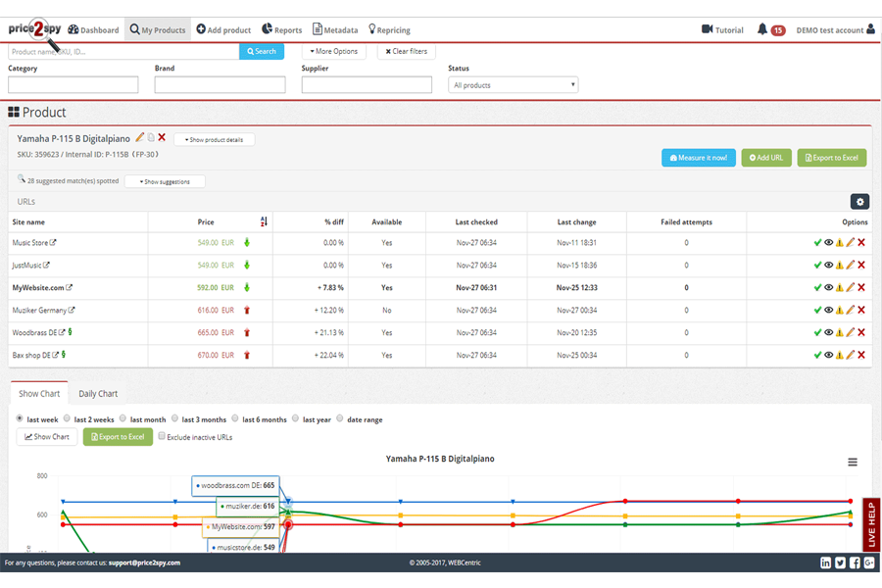
Task: Select the 'last 6 months' radio button
Action: [235, 418]
